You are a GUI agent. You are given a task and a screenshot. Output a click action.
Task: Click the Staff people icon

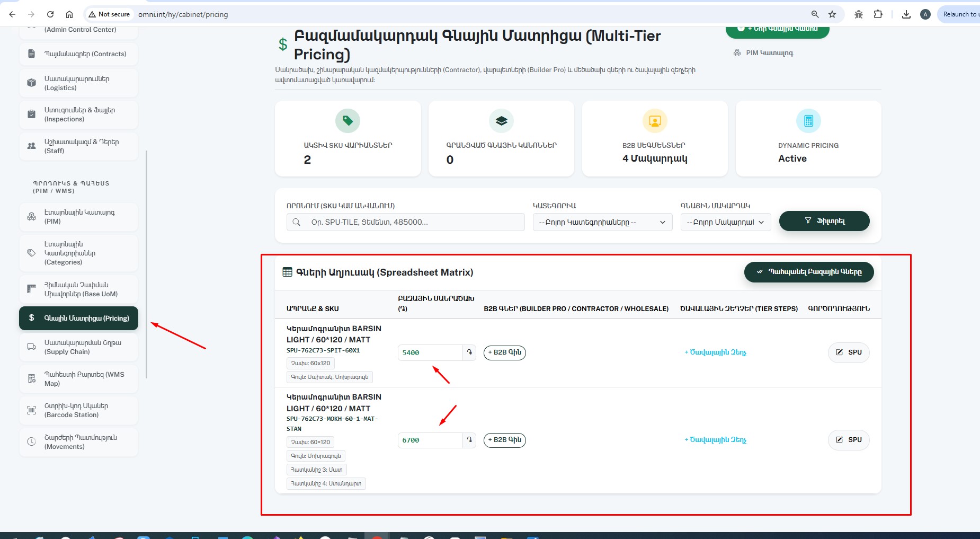tap(32, 146)
